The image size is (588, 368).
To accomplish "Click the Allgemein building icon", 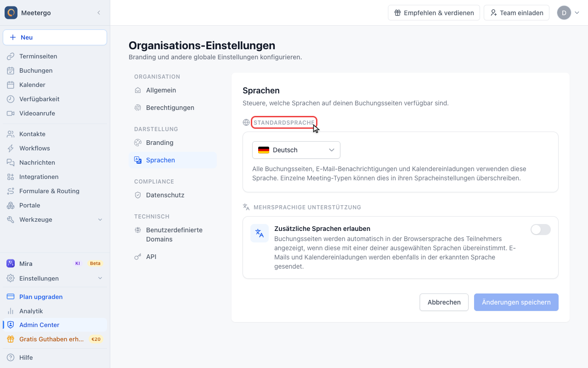I will pyautogui.click(x=138, y=90).
